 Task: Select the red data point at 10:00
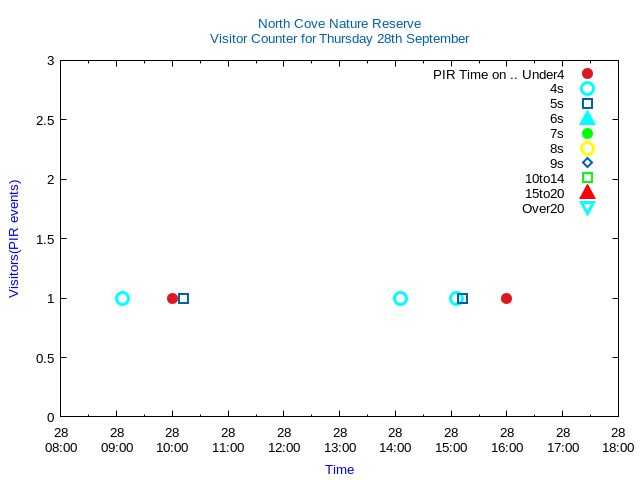tap(172, 298)
